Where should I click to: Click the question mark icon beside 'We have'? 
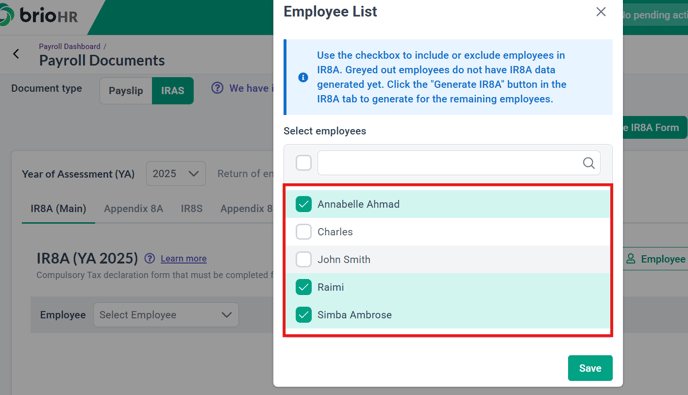pyautogui.click(x=217, y=88)
